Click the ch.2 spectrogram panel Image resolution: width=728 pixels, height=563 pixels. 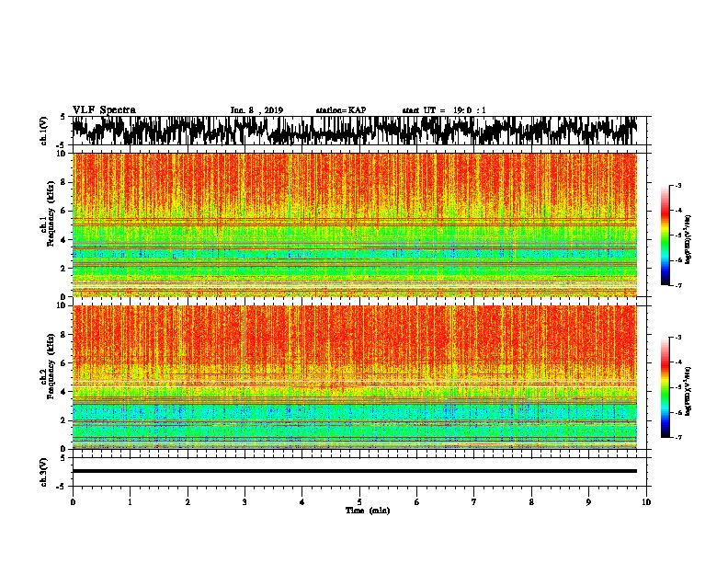(355, 377)
